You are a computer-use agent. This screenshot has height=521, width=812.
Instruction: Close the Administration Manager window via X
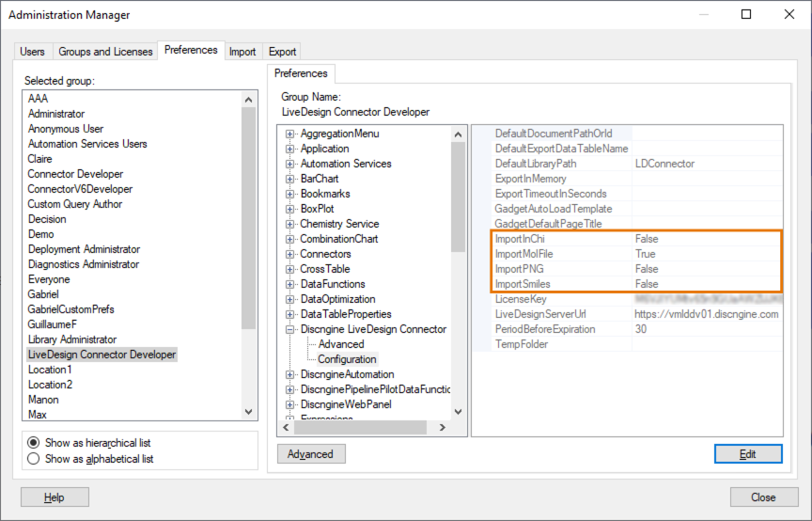pyautogui.click(x=789, y=14)
